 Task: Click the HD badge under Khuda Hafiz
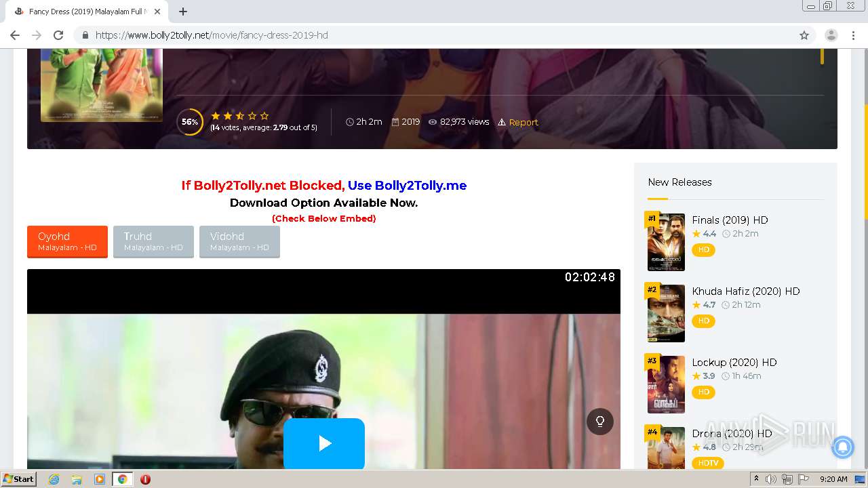[703, 321]
